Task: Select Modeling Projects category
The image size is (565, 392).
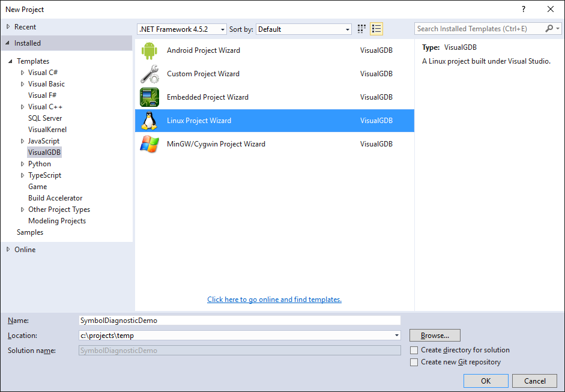Action: (57, 221)
